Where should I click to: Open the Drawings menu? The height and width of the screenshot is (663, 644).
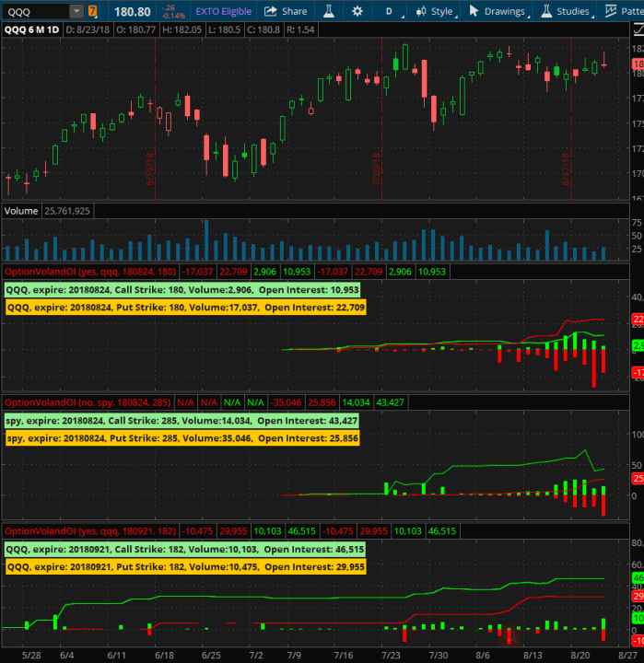coord(499,11)
